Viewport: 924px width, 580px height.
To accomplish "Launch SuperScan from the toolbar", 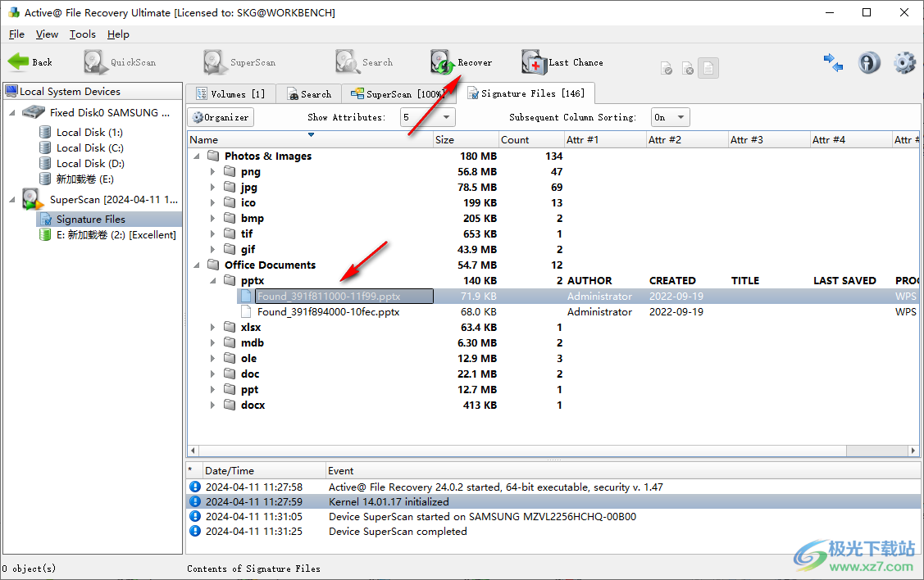I will tap(216, 62).
